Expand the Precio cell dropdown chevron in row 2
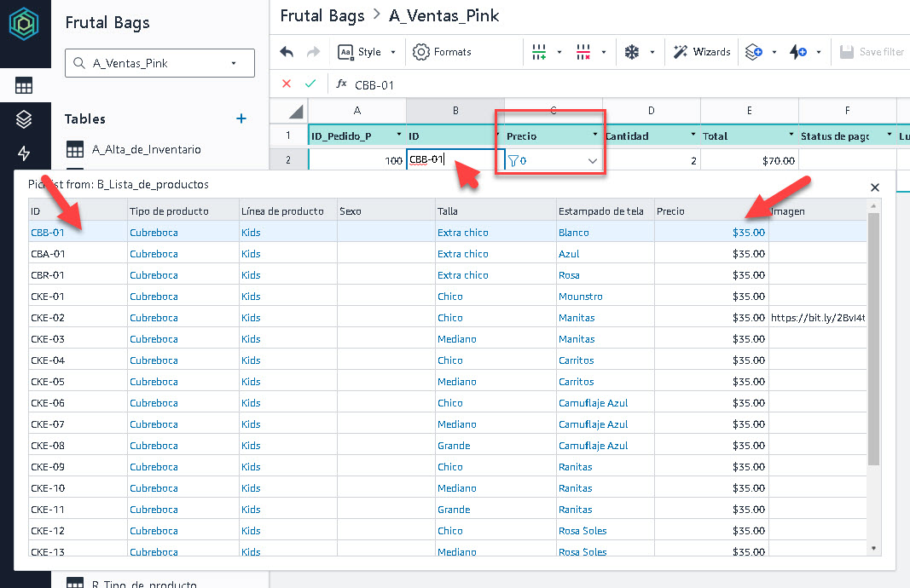 pos(592,160)
